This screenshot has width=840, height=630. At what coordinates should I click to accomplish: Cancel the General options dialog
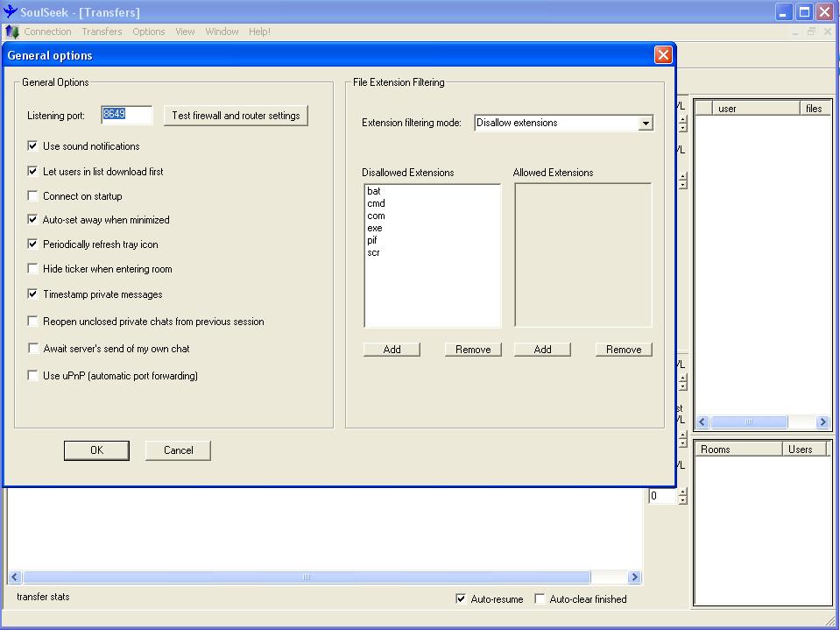click(179, 450)
